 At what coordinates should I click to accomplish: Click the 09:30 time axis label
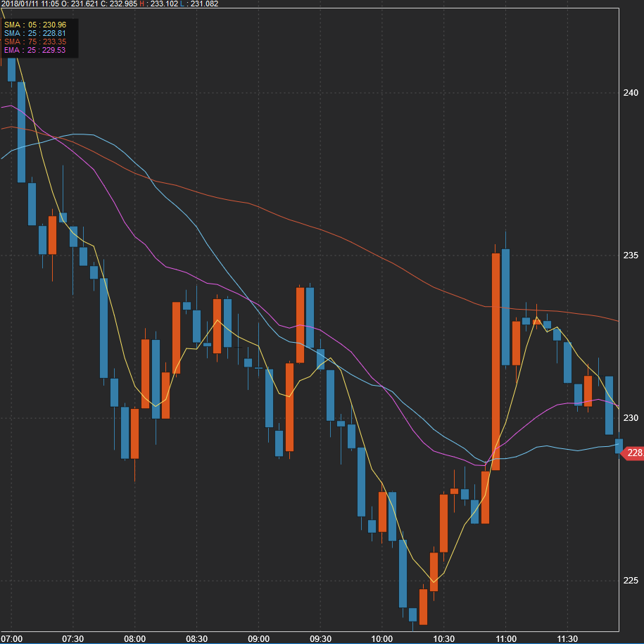[320, 639]
